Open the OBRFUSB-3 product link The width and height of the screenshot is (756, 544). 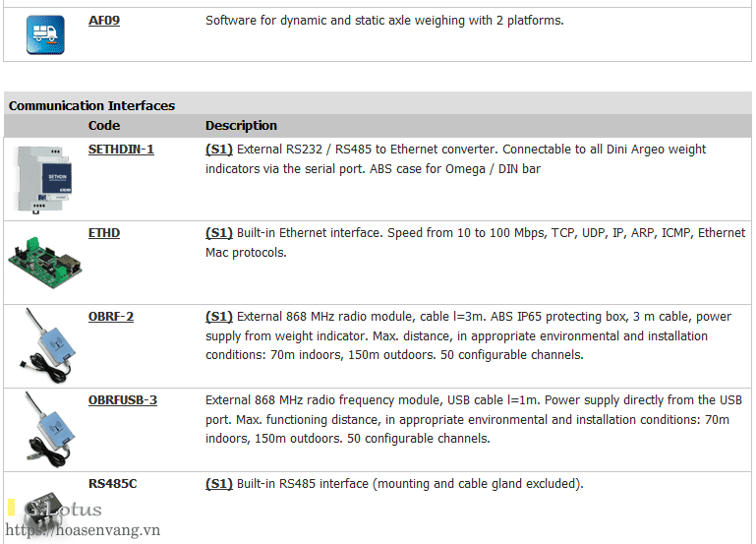pos(123,400)
